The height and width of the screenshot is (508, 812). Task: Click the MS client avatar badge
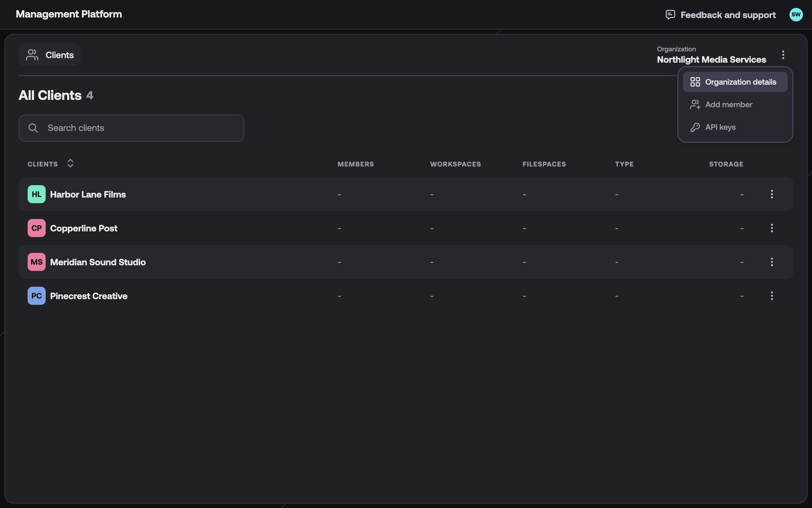37,262
